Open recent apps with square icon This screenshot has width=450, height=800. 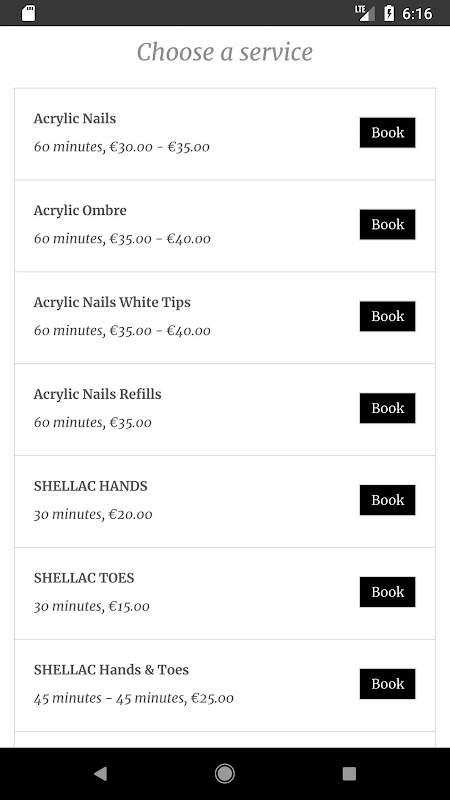(349, 773)
